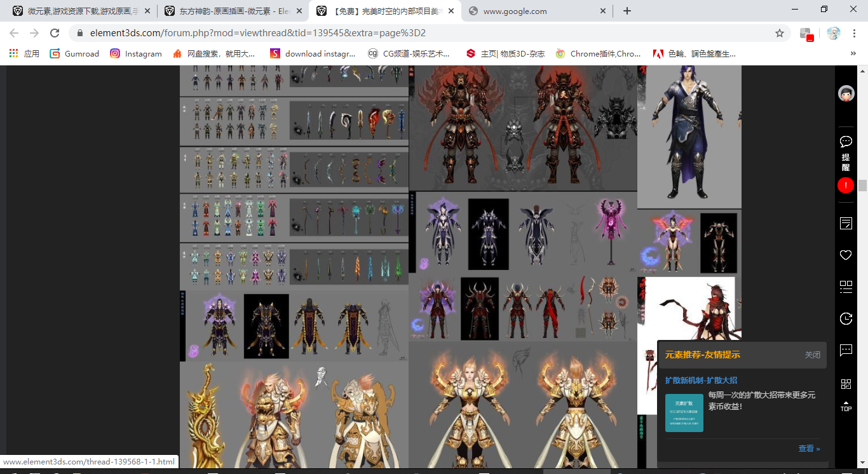Switch to the www.google.com tab
This screenshot has height=474, width=868.
[x=536, y=11]
